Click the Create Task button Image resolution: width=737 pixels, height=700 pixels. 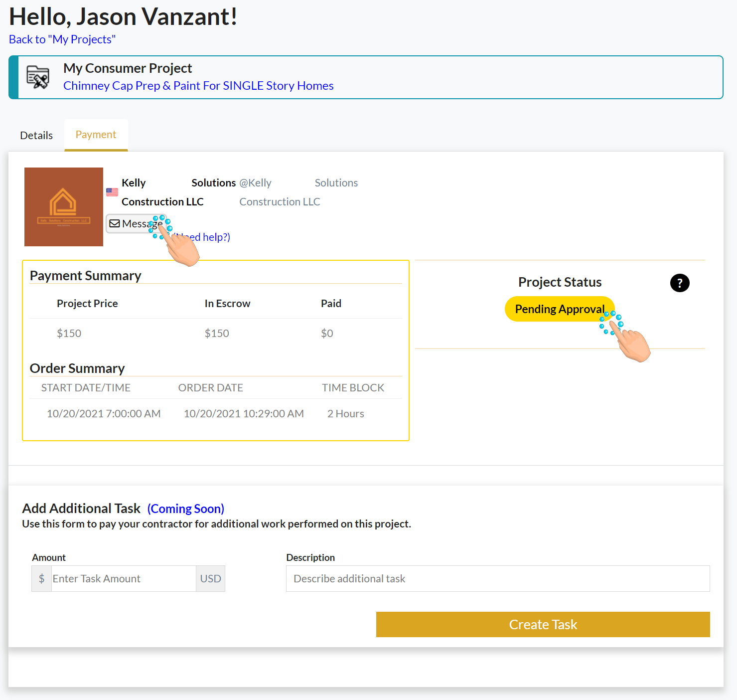point(543,624)
